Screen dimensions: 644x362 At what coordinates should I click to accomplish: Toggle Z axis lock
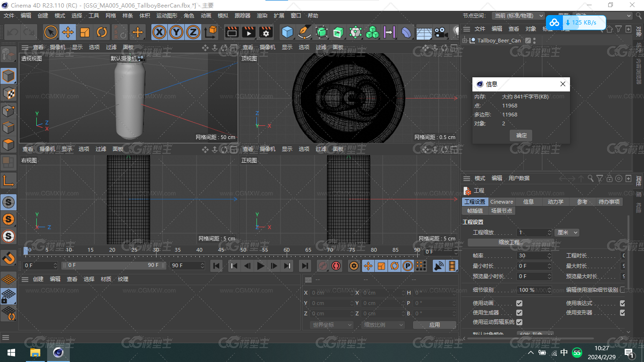[193, 32]
